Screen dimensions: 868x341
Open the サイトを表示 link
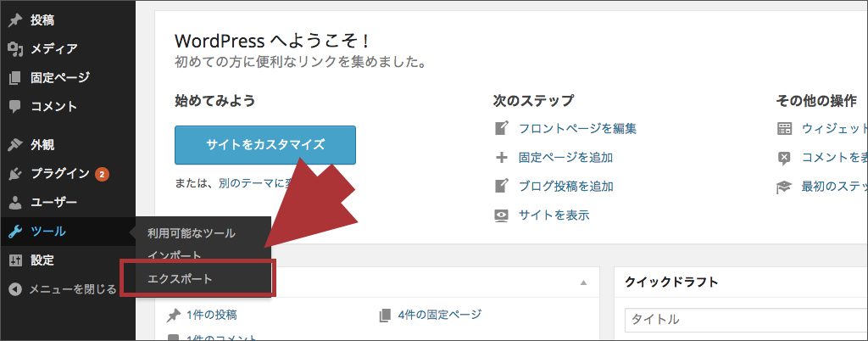tap(554, 215)
